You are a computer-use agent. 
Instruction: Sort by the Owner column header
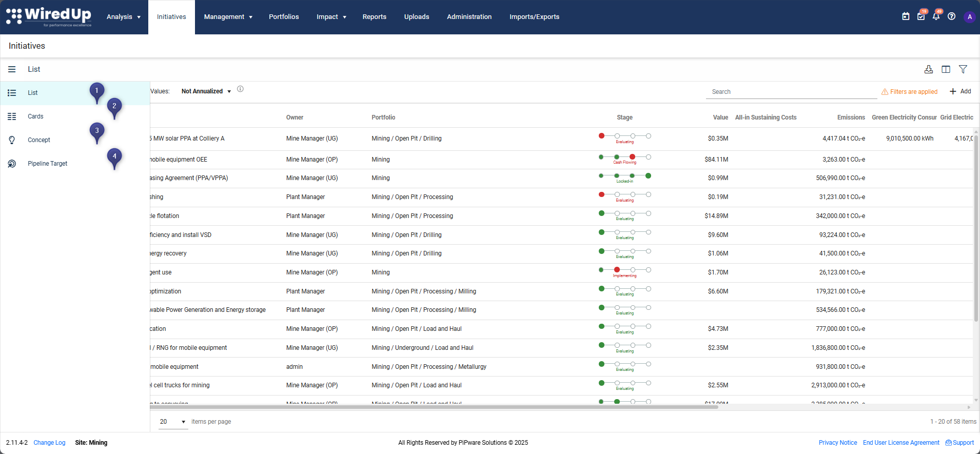pyautogui.click(x=295, y=117)
